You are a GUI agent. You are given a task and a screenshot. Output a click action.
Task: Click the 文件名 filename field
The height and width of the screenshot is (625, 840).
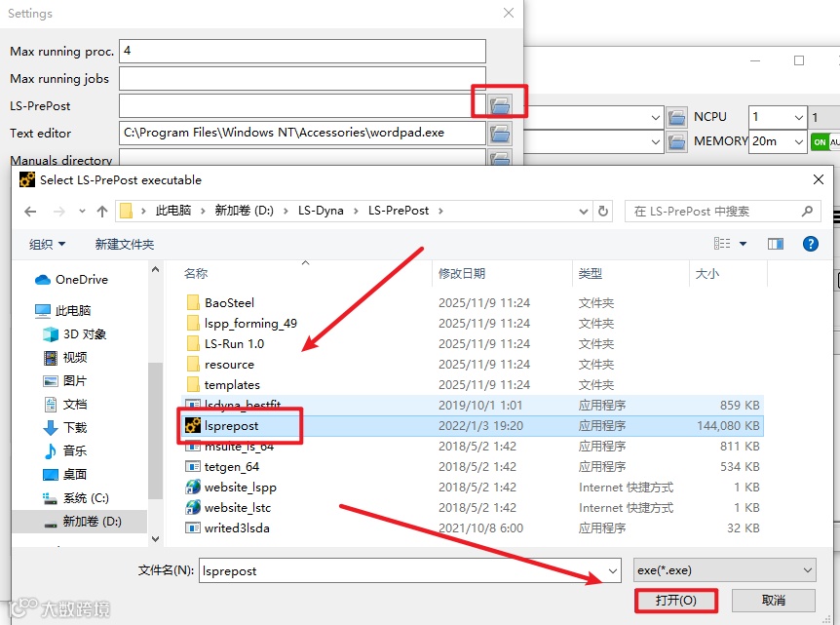(x=410, y=570)
